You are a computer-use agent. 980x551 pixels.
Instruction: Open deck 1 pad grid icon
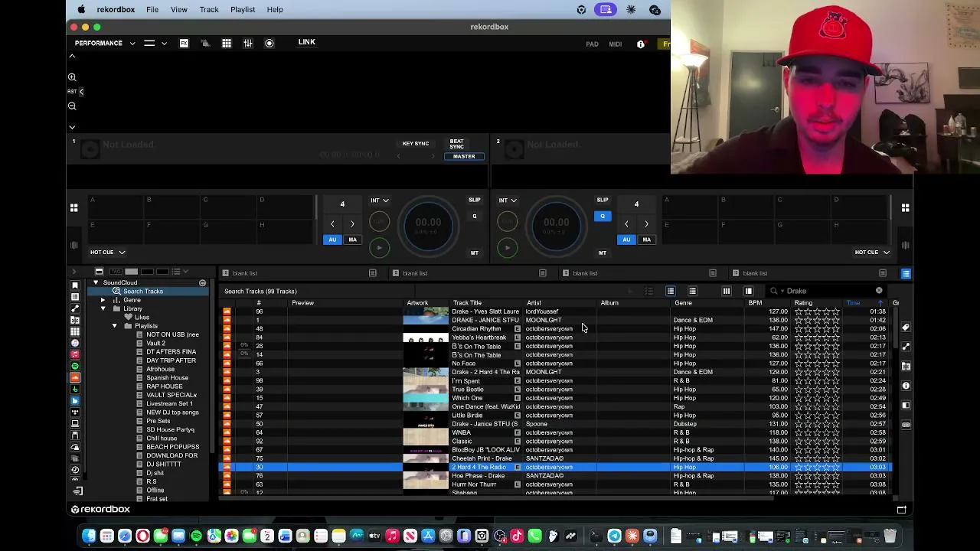pos(73,207)
